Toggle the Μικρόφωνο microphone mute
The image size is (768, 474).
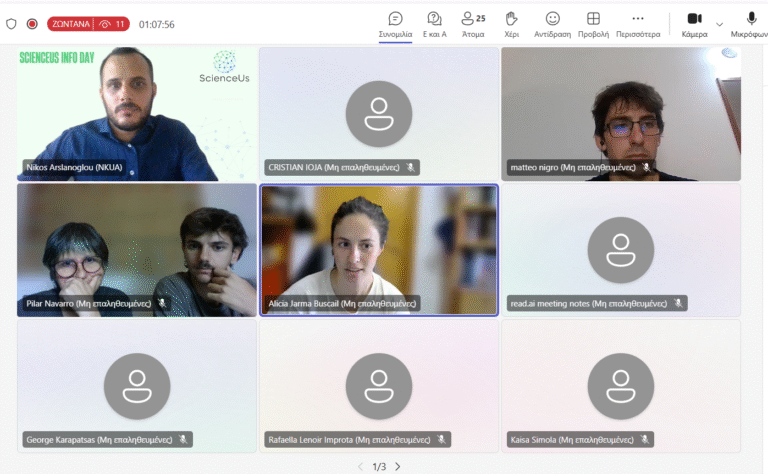coord(751,24)
